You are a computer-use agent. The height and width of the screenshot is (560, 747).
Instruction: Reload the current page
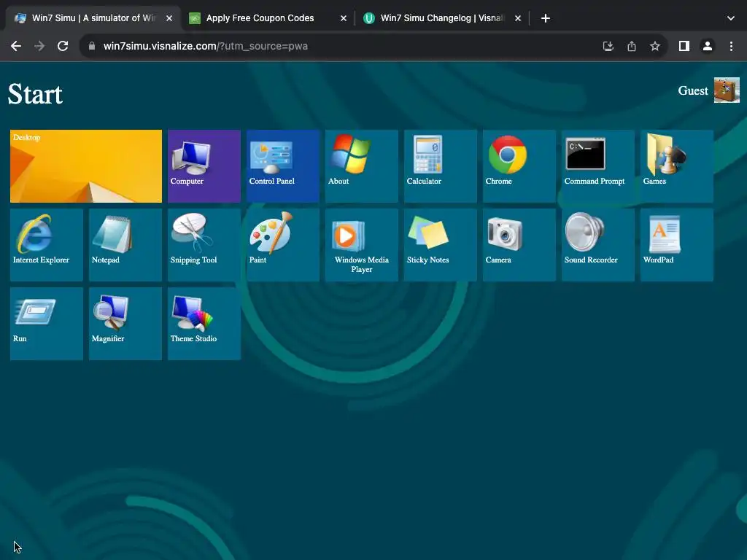(x=63, y=46)
